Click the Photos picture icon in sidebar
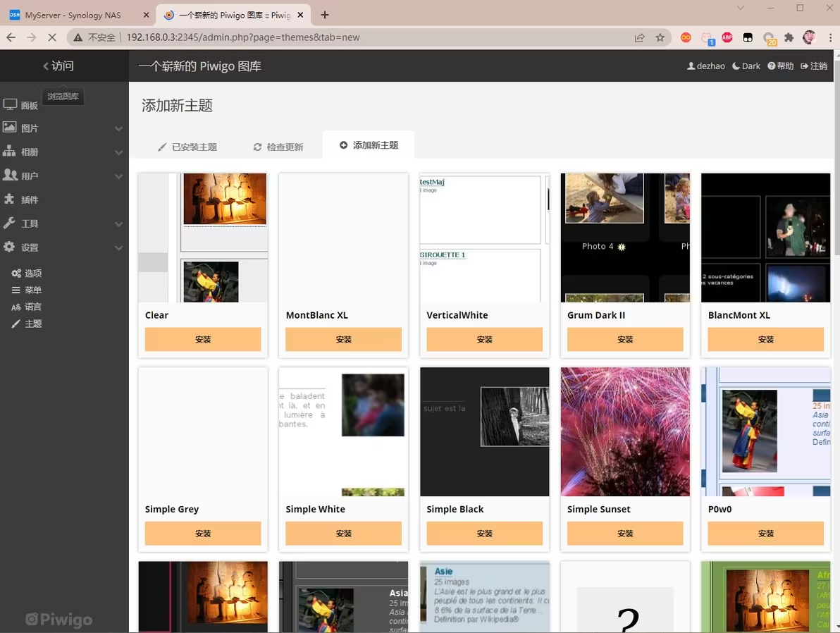The height and width of the screenshot is (633, 840). coord(10,128)
